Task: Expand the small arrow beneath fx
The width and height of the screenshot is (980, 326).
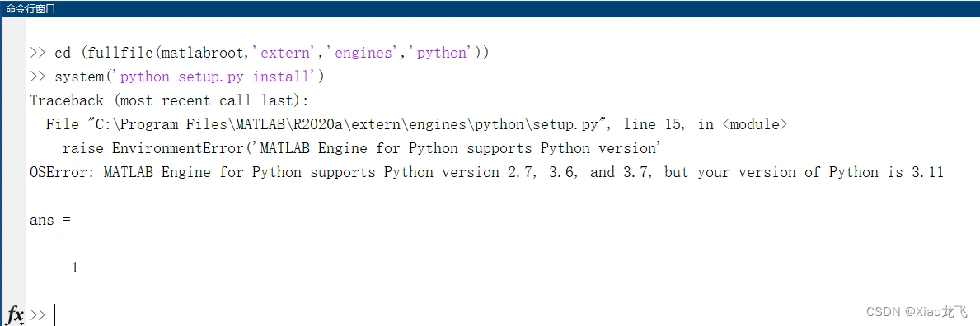Action: [21, 323]
